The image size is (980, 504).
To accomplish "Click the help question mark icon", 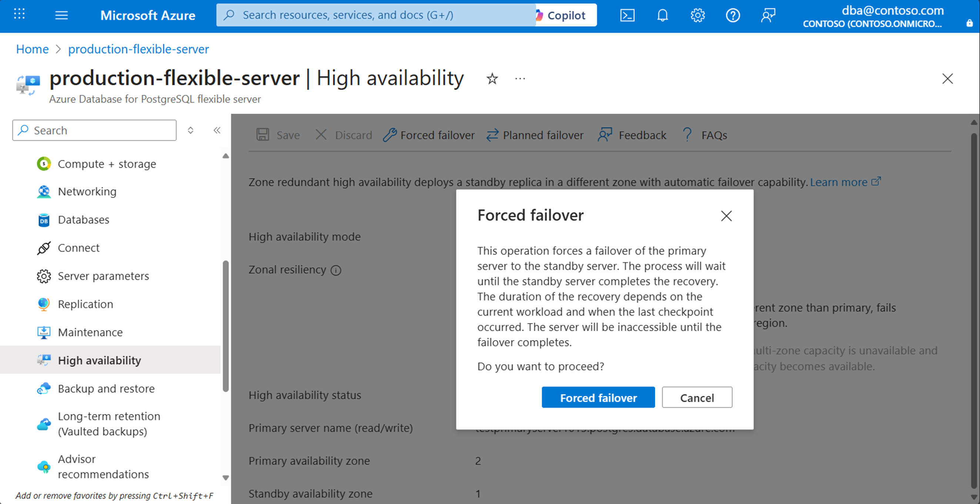I will point(732,15).
